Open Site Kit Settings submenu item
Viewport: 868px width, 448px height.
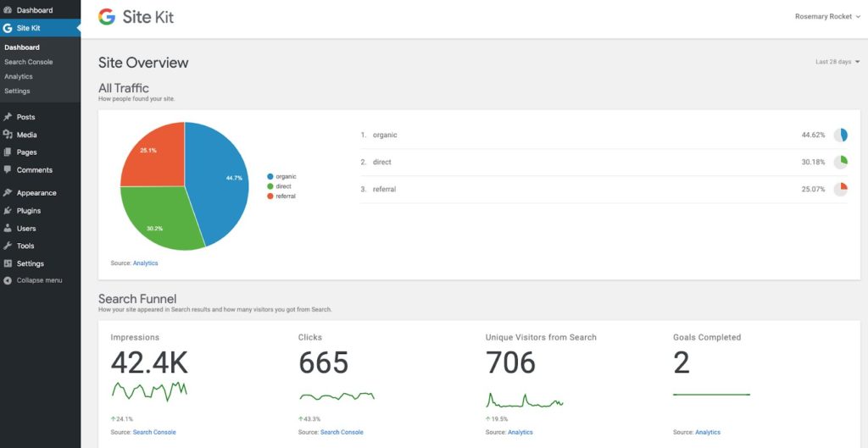pyautogui.click(x=17, y=91)
